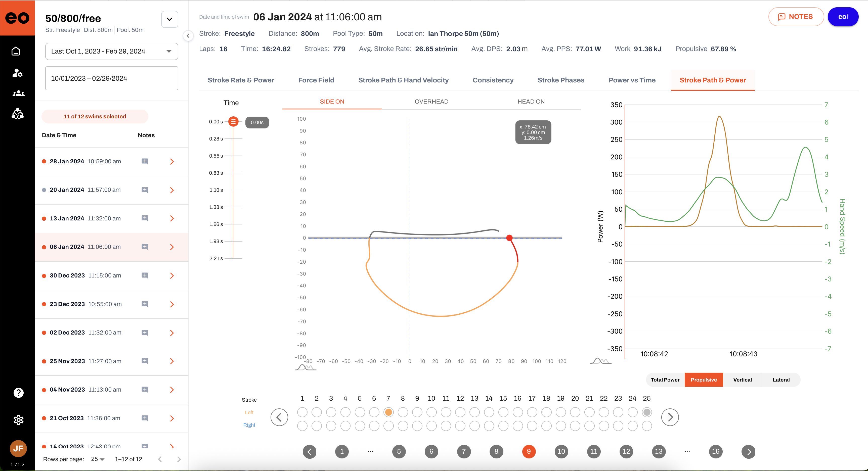Go to lap 10 in the lap pagination
Screen dimensions: 868x471
pyautogui.click(x=561, y=451)
